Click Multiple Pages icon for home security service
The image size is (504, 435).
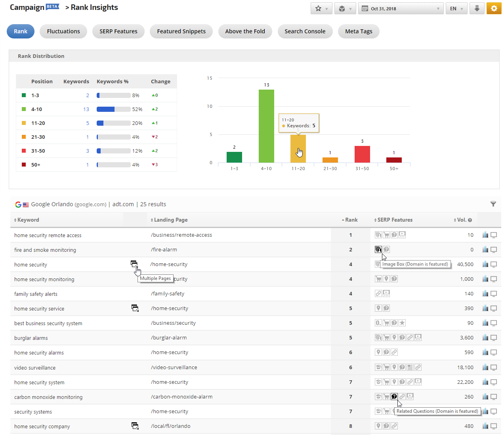tap(135, 308)
